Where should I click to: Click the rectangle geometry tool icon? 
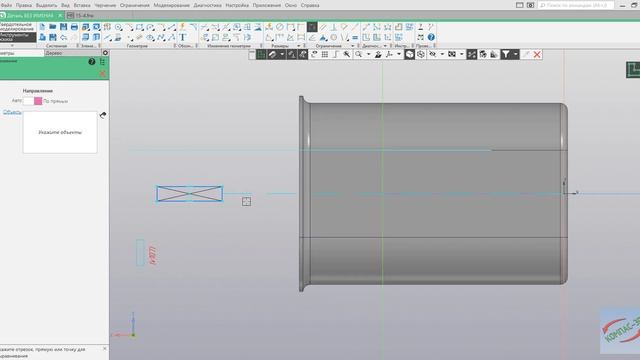tap(140, 27)
